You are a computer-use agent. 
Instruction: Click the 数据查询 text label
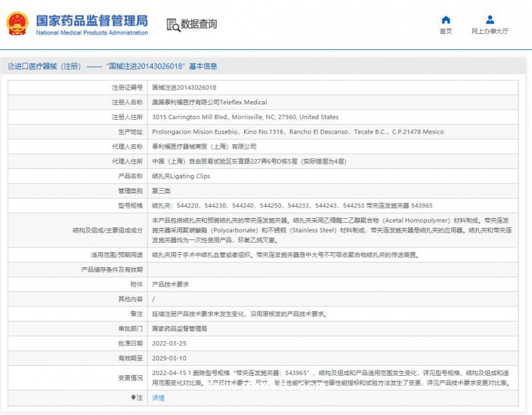pyautogui.click(x=201, y=24)
